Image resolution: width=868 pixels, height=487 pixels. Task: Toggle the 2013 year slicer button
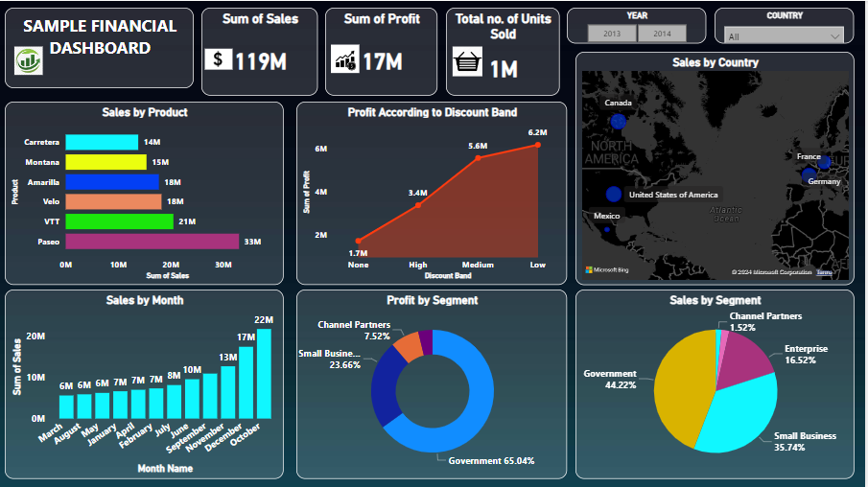pos(612,34)
